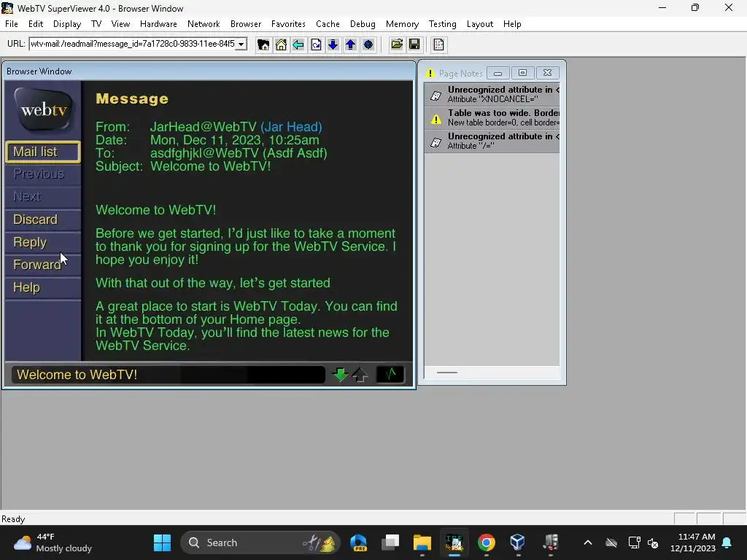Open the Testing menu

click(443, 24)
